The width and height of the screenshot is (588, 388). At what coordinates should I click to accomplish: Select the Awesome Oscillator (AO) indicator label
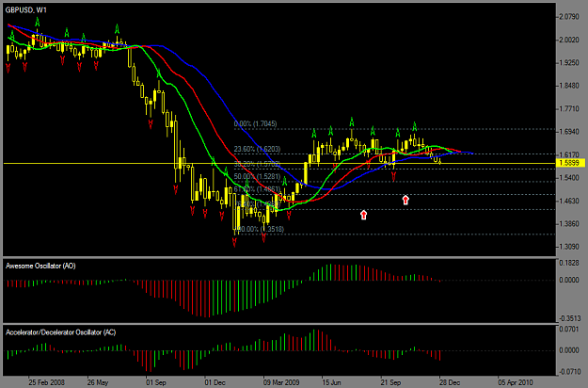coord(40,266)
